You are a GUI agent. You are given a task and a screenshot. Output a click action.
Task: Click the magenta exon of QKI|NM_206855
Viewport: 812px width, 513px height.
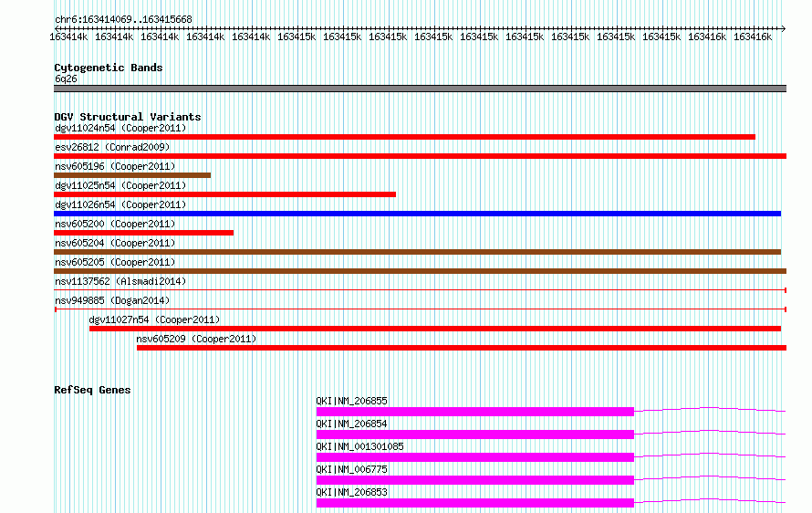[x=474, y=412]
